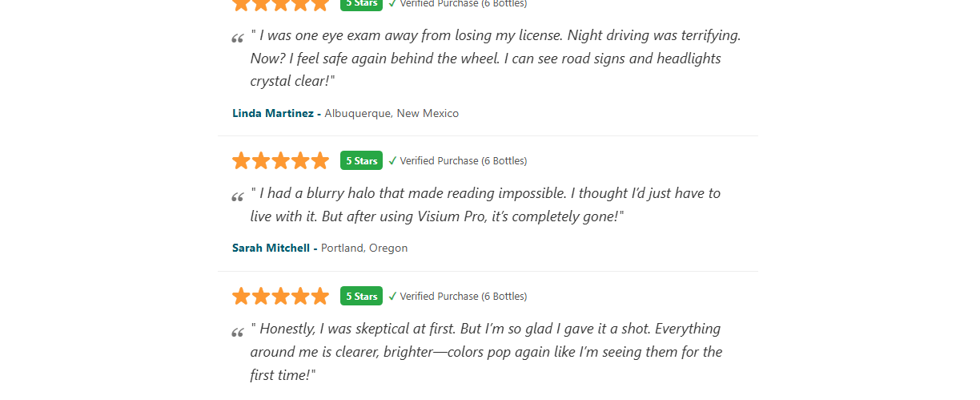Click 5 Stars badge on Sarah Mitchell's review
Screen dimensions: 980x400
coord(361,161)
